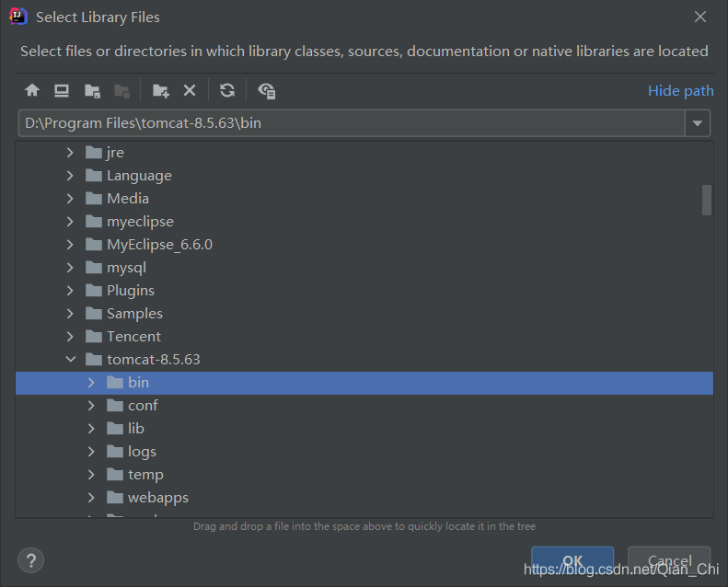Click the greyed-out module directory icon
Viewport: 728px width, 587px height.
pos(122,90)
